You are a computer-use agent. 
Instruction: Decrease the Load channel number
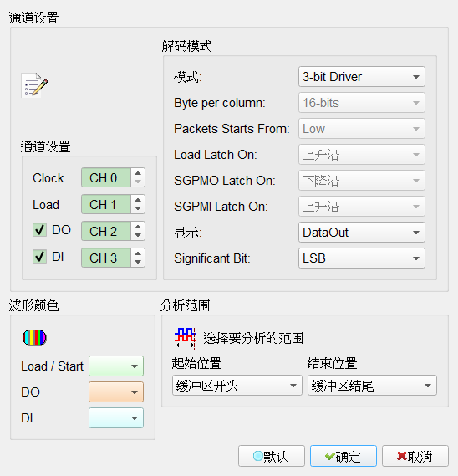point(138,208)
